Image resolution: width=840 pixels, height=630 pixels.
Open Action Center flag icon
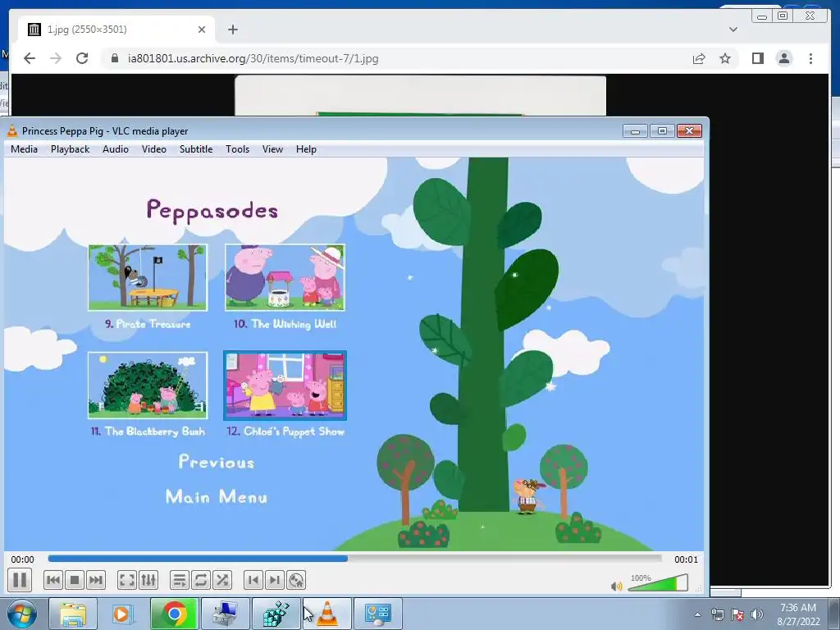tap(737, 614)
